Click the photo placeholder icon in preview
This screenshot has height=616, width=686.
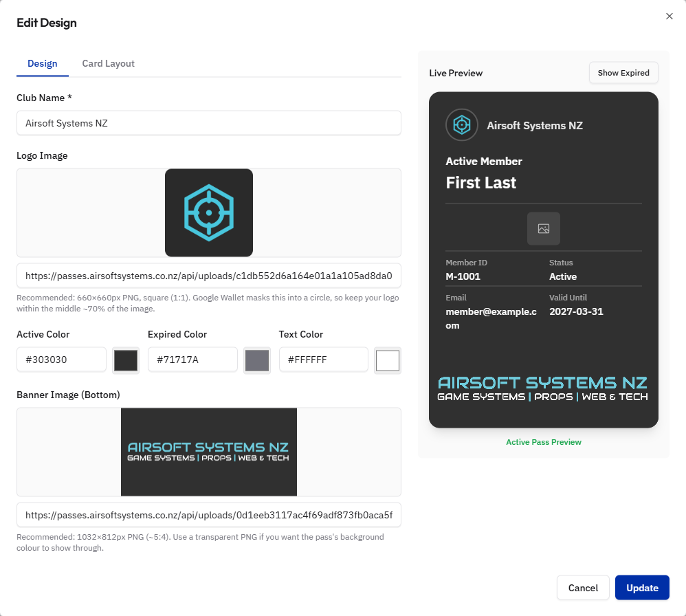[544, 228]
